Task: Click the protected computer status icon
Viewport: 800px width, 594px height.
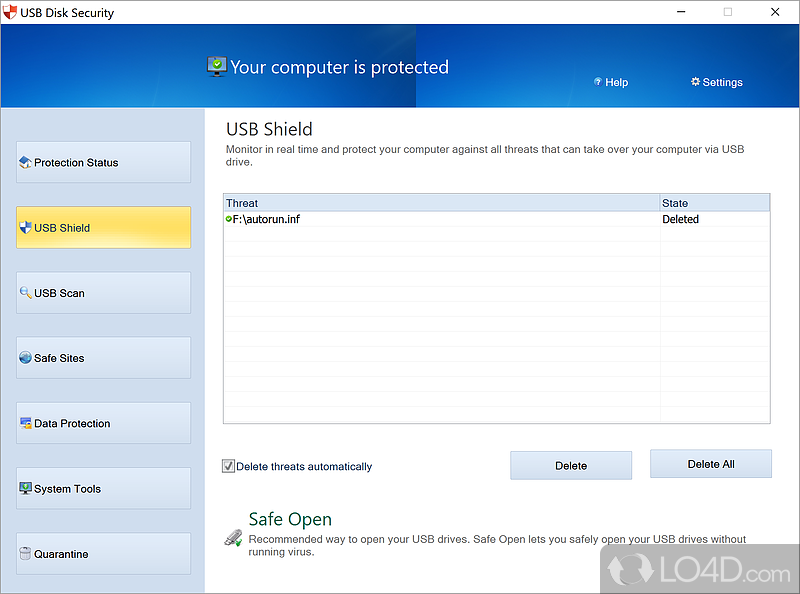Action: 217,66
